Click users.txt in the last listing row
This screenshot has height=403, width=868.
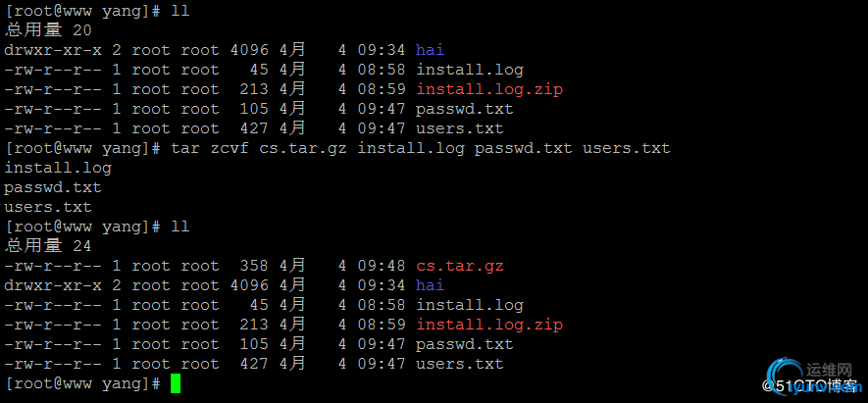coord(460,364)
